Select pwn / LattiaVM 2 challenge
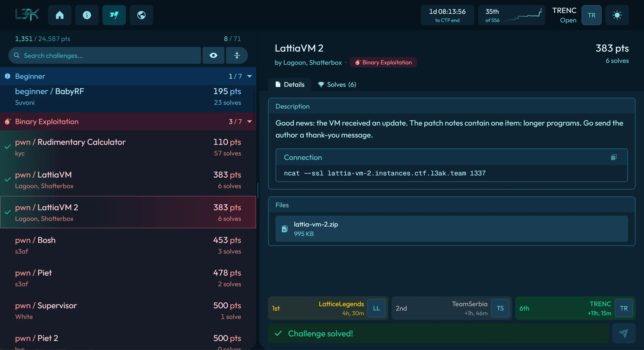This screenshot has height=350, width=644. coord(128,212)
